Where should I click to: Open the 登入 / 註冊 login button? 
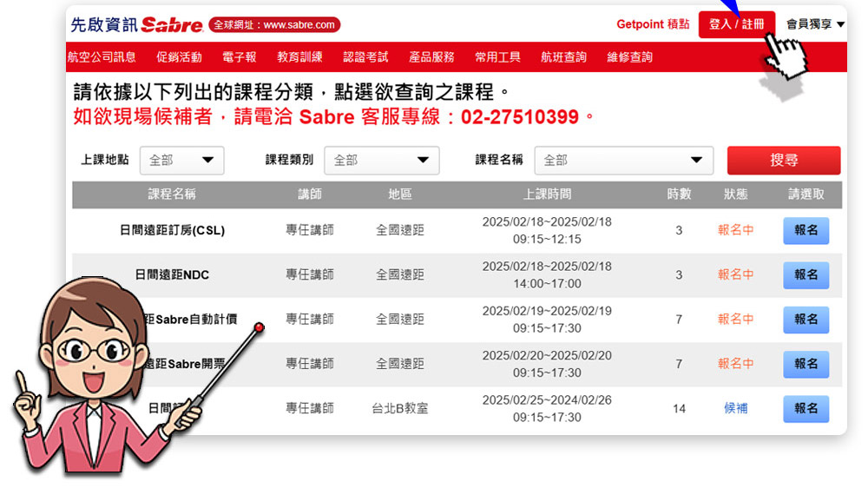[736, 24]
